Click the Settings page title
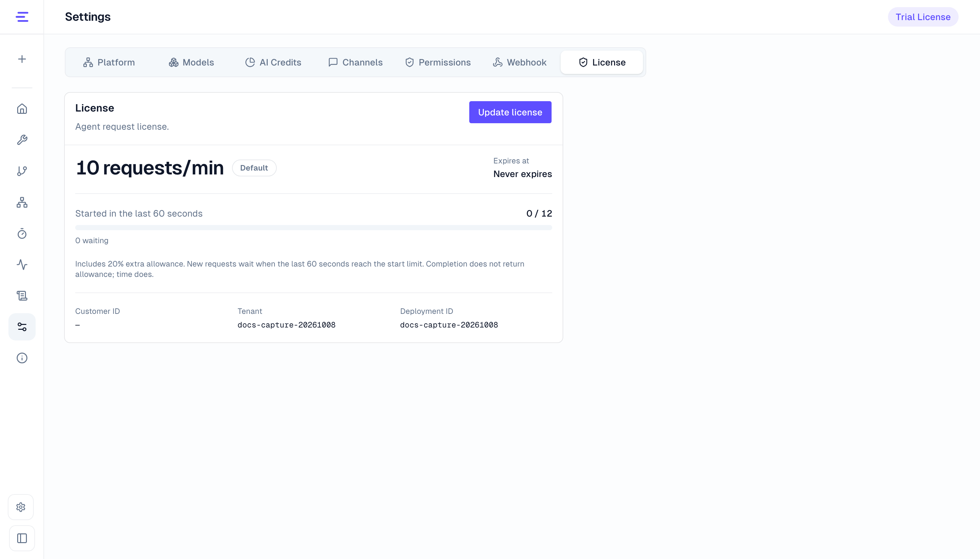 tap(87, 17)
